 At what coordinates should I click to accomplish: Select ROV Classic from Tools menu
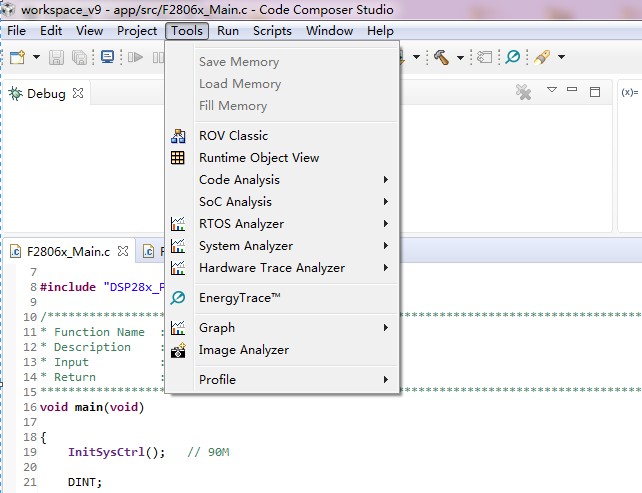tap(282, 136)
